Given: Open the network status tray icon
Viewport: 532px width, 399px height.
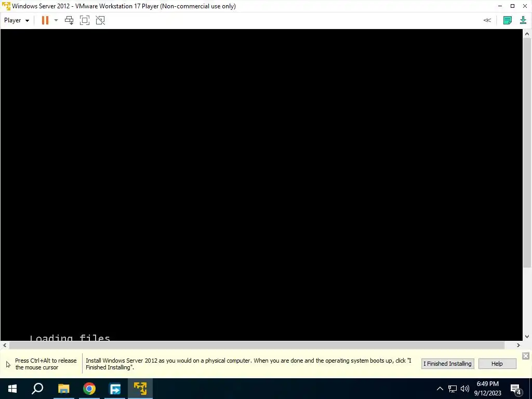Looking at the screenshot, I should pos(453,389).
